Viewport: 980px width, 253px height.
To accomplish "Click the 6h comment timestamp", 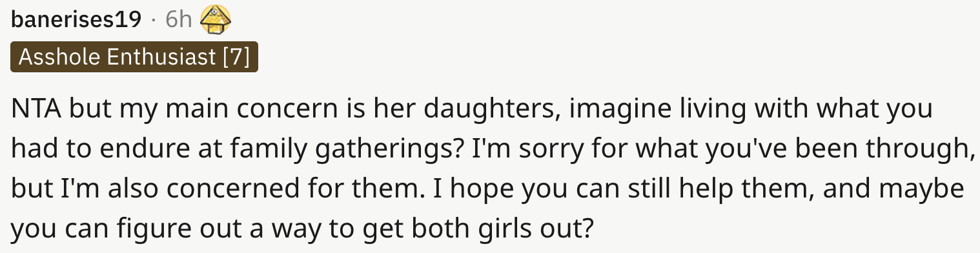I will point(179,20).
